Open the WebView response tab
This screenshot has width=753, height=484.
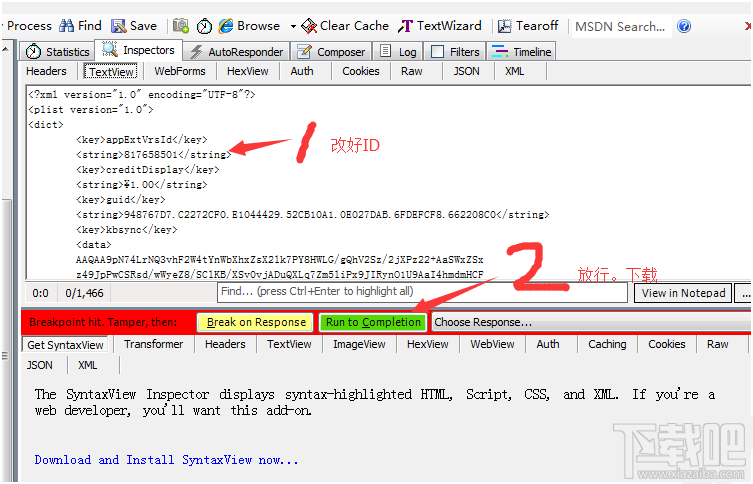(x=492, y=344)
